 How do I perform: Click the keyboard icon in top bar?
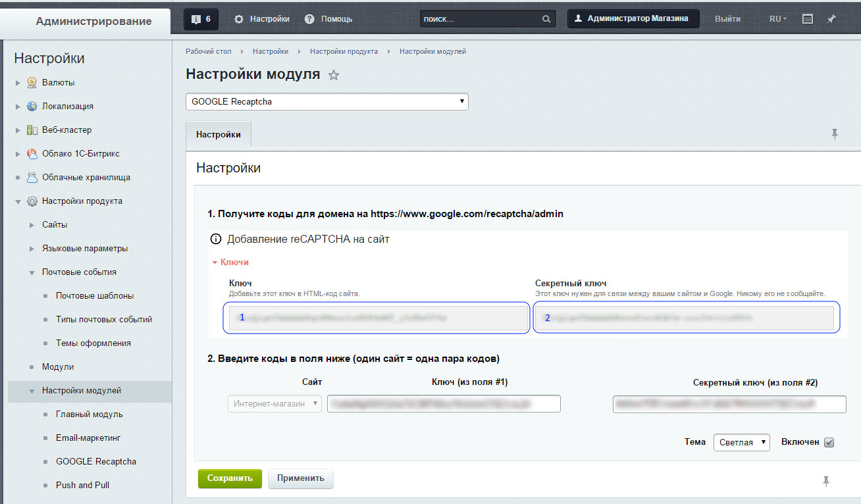[x=808, y=19]
